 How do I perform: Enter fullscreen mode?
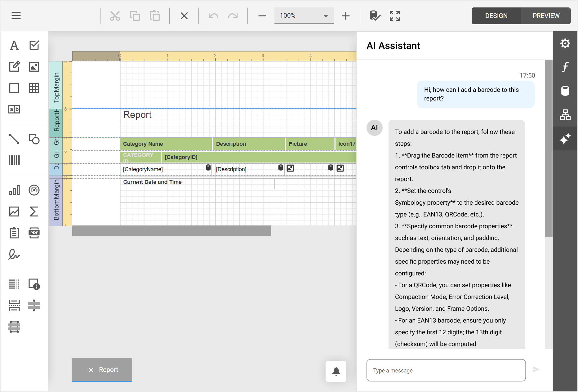click(x=394, y=16)
